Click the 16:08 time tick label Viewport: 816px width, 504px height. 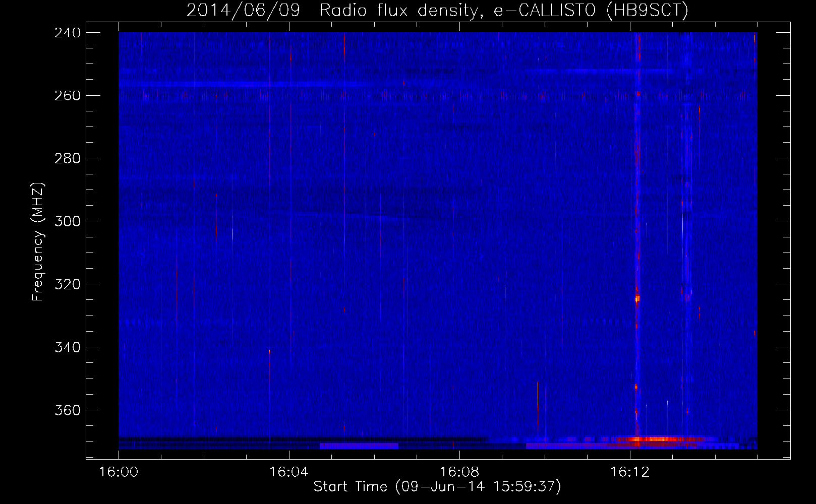(459, 472)
